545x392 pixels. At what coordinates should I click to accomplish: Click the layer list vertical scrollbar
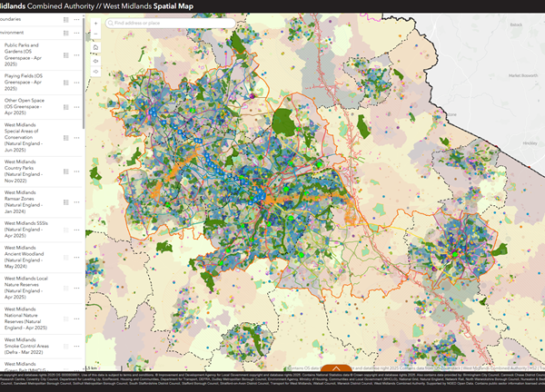coord(84,82)
